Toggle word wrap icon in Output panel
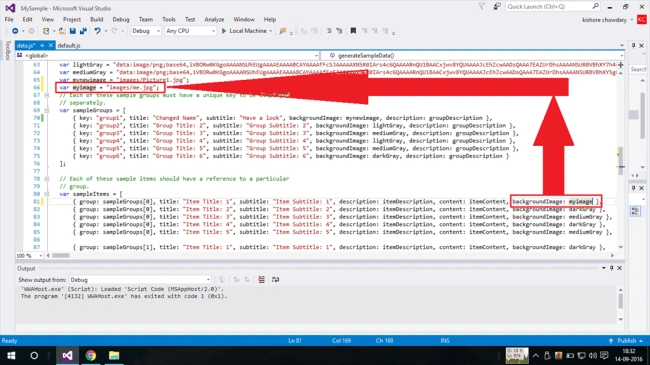The height and width of the screenshot is (365, 650). tap(275, 280)
